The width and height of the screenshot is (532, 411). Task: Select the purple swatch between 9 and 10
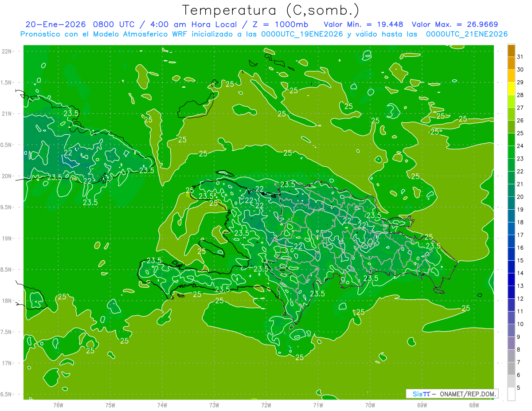click(511, 330)
